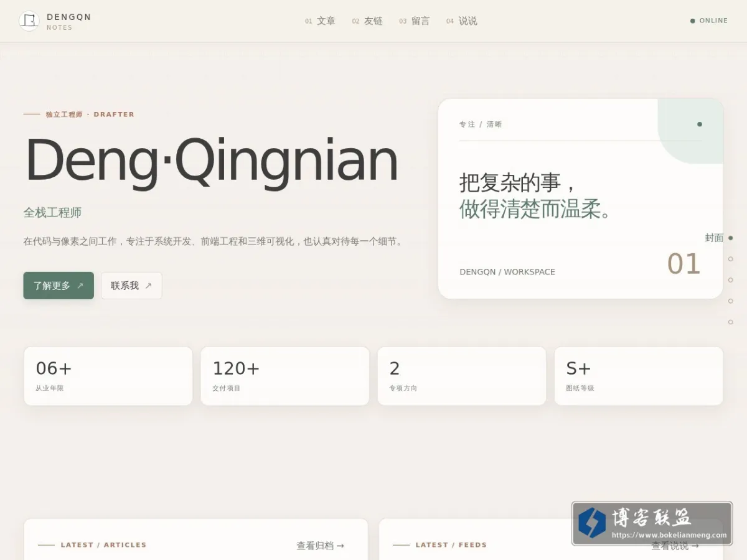Open the 文章 navigation item
The image size is (747, 560).
(320, 21)
